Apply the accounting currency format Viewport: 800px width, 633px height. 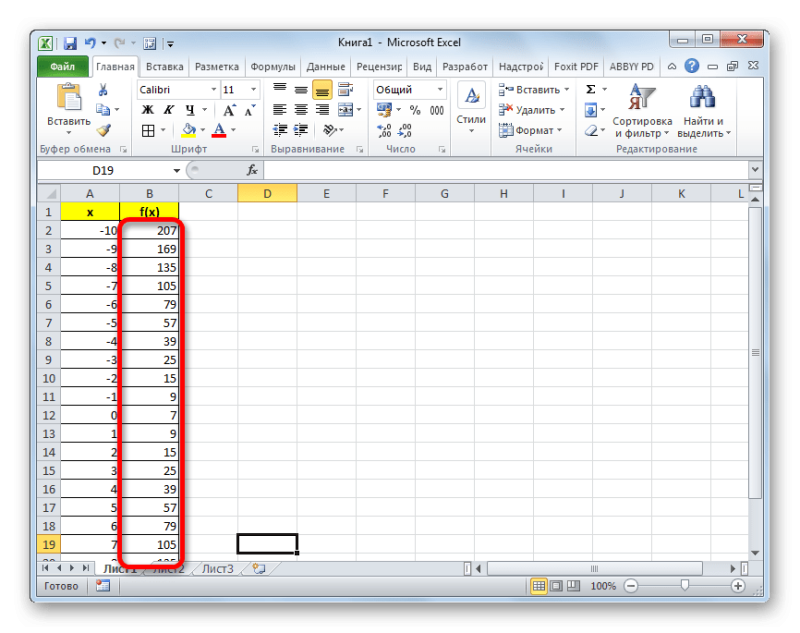click(384, 110)
